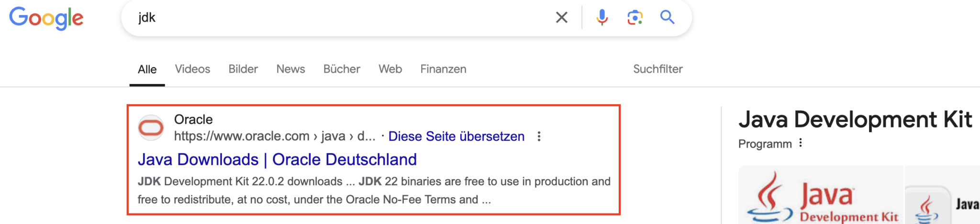Select the Alle tab
980x224 pixels.
[147, 69]
